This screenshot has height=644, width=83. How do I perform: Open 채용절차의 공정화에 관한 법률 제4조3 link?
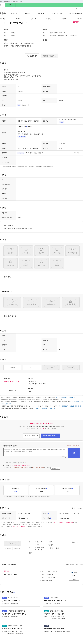coord(66,397)
